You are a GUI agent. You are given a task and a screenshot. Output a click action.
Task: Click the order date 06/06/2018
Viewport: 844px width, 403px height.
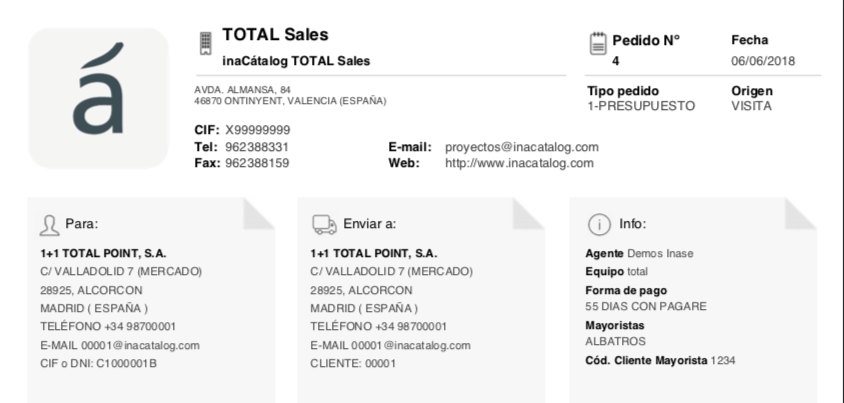pos(763,61)
